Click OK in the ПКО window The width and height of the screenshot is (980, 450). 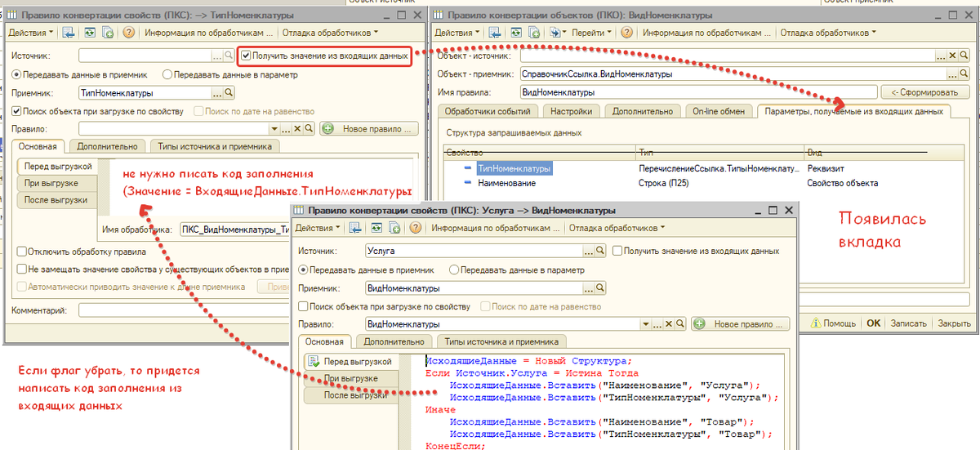873,323
